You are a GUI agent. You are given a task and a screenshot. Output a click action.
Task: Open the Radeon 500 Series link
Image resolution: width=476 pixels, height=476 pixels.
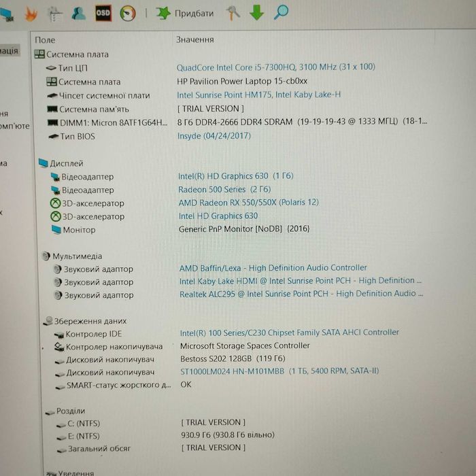click(224, 190)
